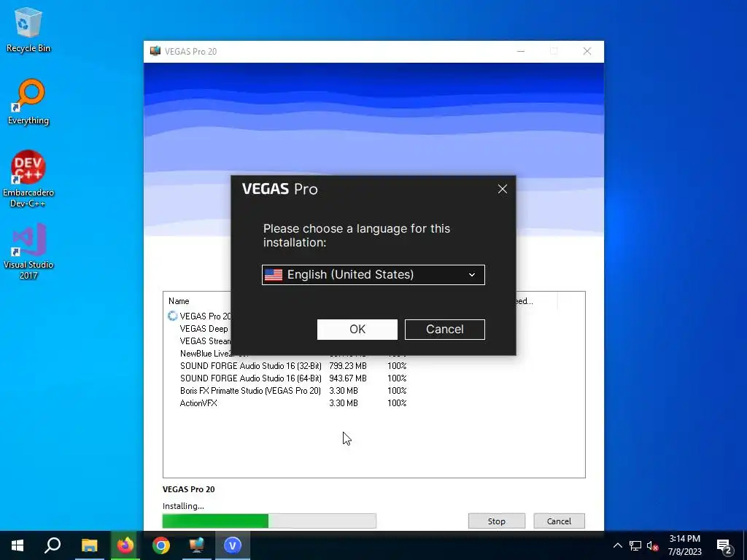Switch to the installer monitor icon in taskbar
The image size is (747, 560).
[x=197, y=545]
